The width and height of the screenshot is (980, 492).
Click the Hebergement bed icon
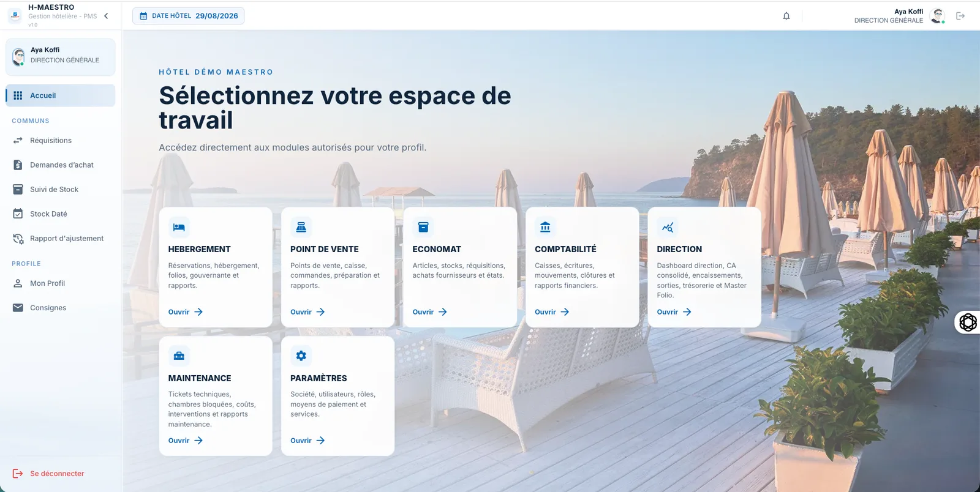point(179,227)
